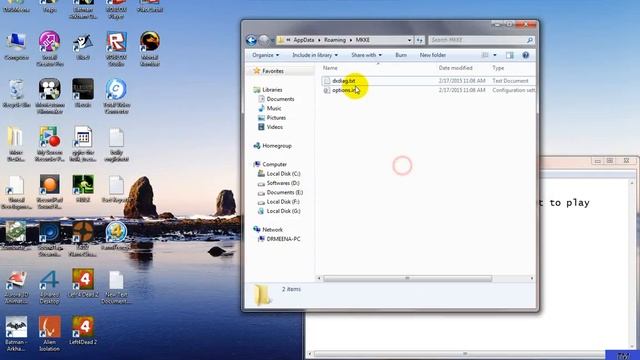Open the Organize dropdown menu
The height and width of the screenshot is (360, 640).
tap(266, 55)
